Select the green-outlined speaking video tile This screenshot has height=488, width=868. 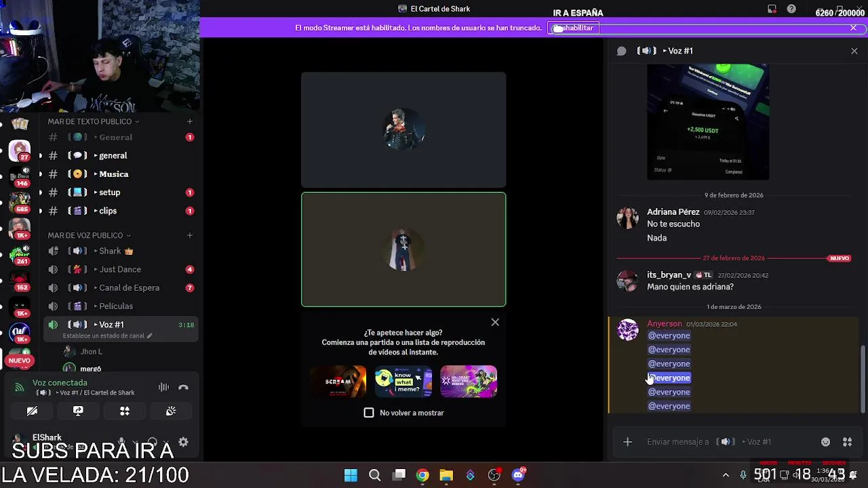403,249
